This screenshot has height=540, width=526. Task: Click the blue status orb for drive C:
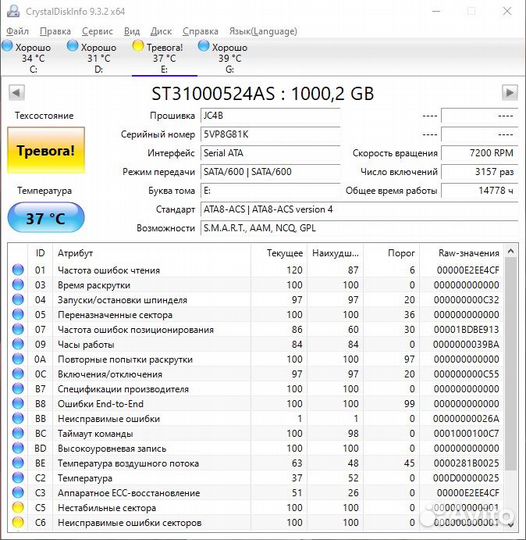click(7, 46)
